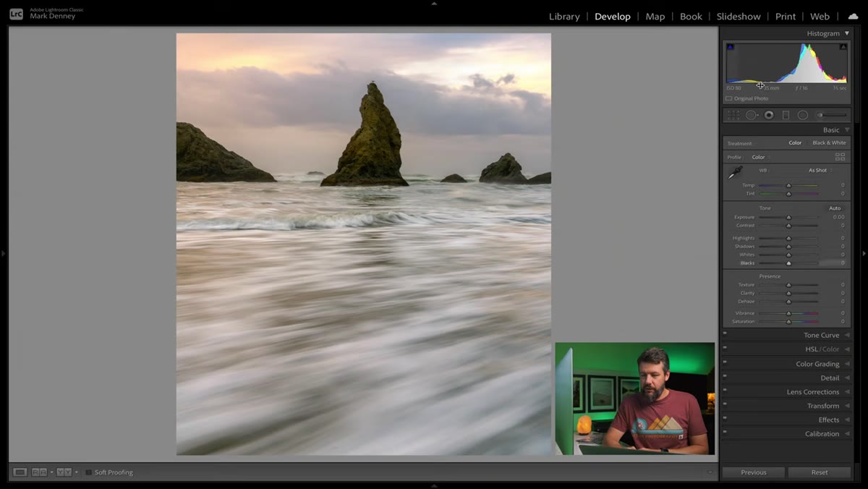
Task: Click the Auto tone button
Action: 835,208
